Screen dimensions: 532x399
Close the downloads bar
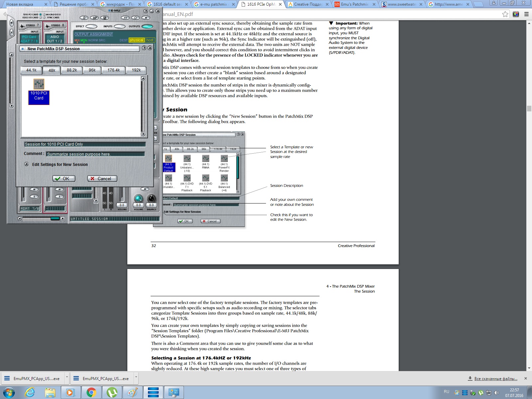tap(526, 378)
